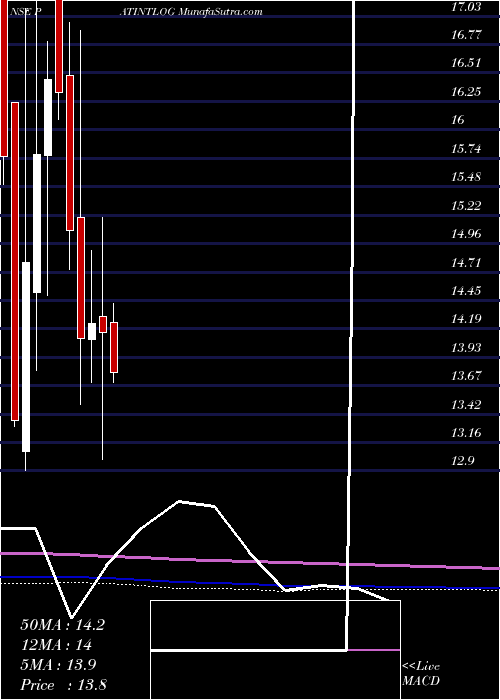The height and width of the screenshot is (700, 500).
Task: Click the MunafaSutra.com chart title text
Action: [x=220, y=12]
